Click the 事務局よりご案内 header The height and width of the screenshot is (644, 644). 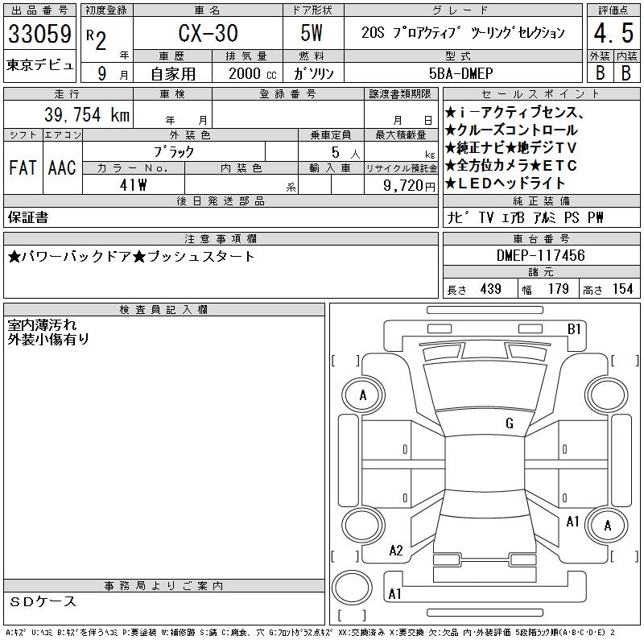point(164,586)
